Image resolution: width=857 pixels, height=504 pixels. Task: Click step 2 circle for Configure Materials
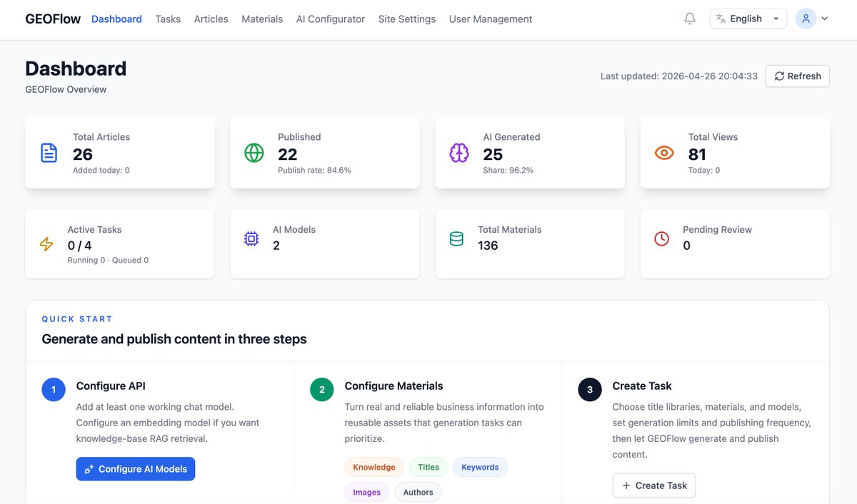[322, 390]
